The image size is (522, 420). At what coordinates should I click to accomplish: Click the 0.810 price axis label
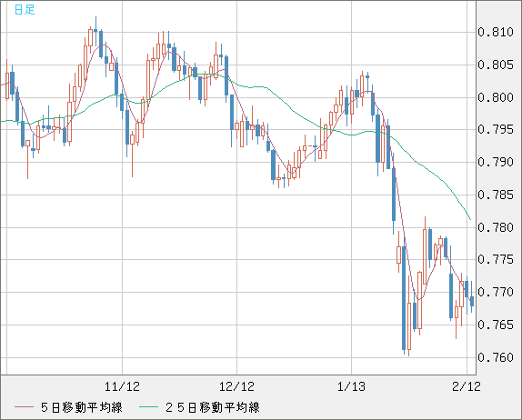pos(496,33)
